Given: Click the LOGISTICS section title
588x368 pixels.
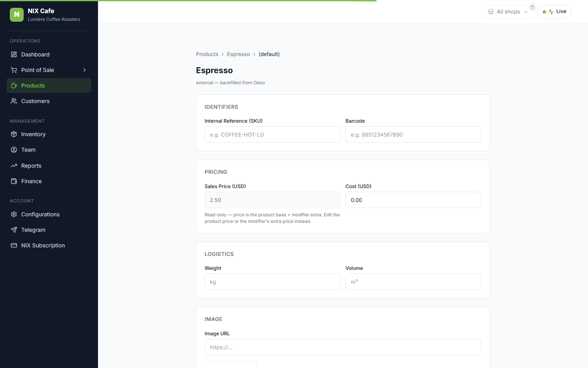Looking at the screenshot, I should (219, 254).
